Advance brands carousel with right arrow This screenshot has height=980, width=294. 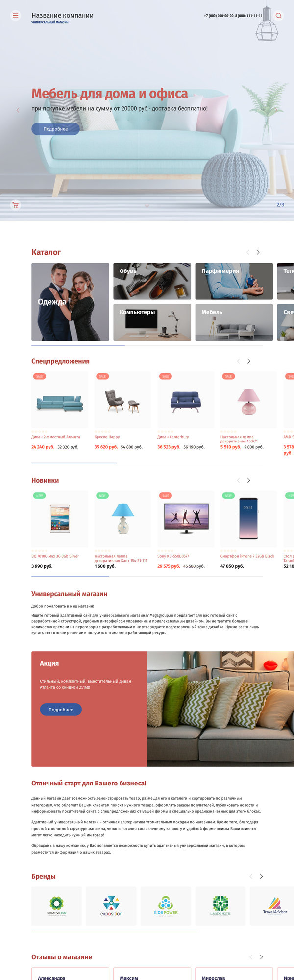pyautogui.click(x=261, y=876)
